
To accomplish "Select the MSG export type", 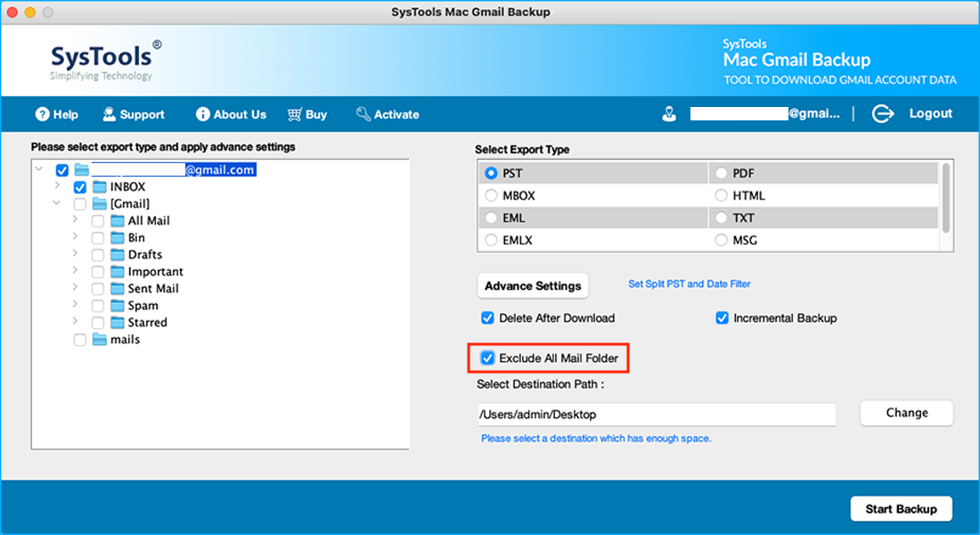I will (722, 240).
